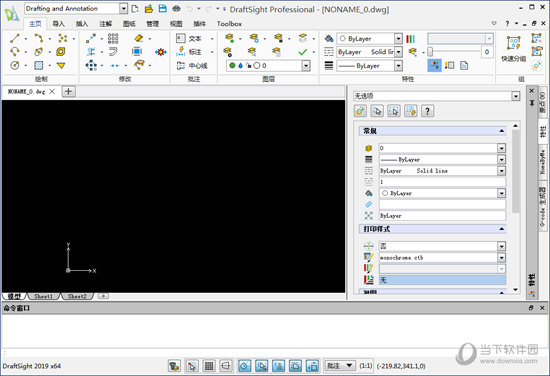The image size is (550, 376).
Task: Select the Hatch tool
Action: click(39, 65)
